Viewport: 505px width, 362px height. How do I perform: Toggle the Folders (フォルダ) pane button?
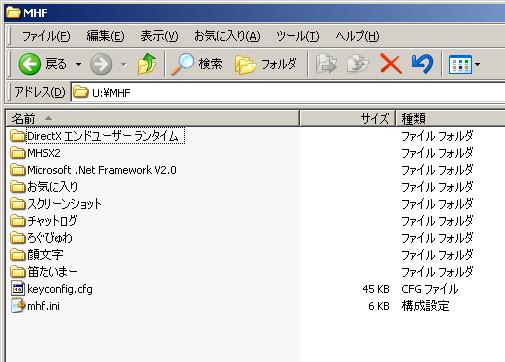(265, 64)
